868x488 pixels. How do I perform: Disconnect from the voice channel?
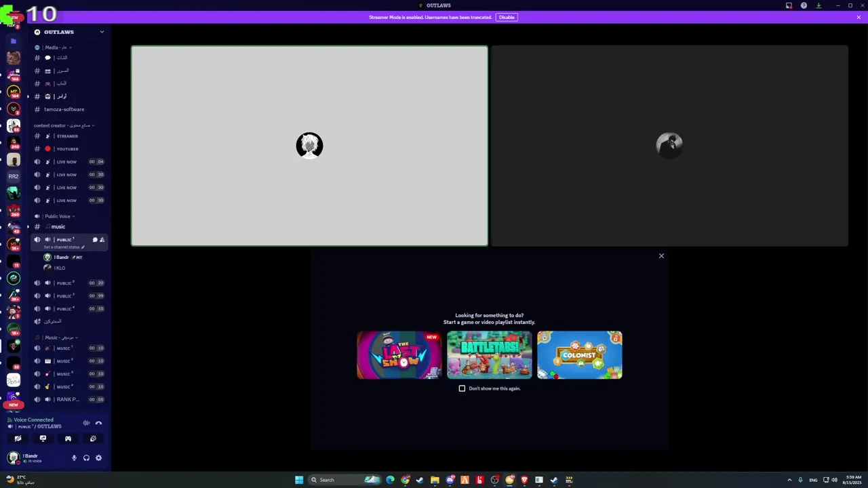click(x=98, y=423)
